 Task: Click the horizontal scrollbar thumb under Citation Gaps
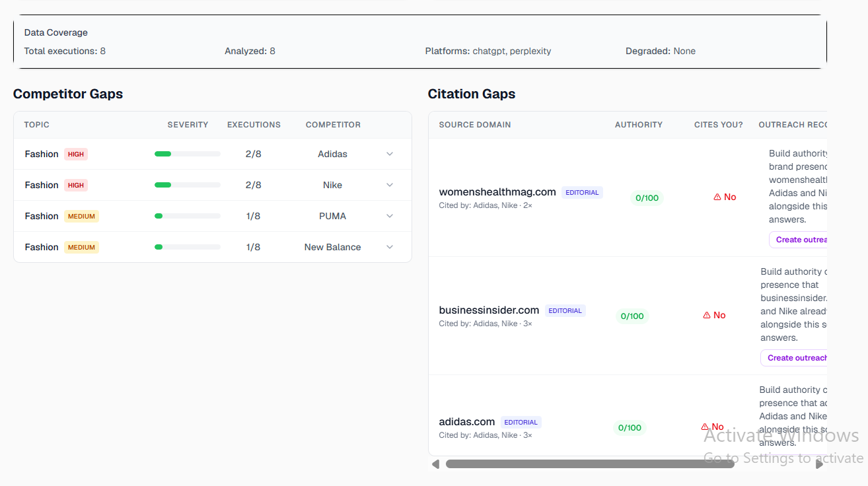[590, 464]
